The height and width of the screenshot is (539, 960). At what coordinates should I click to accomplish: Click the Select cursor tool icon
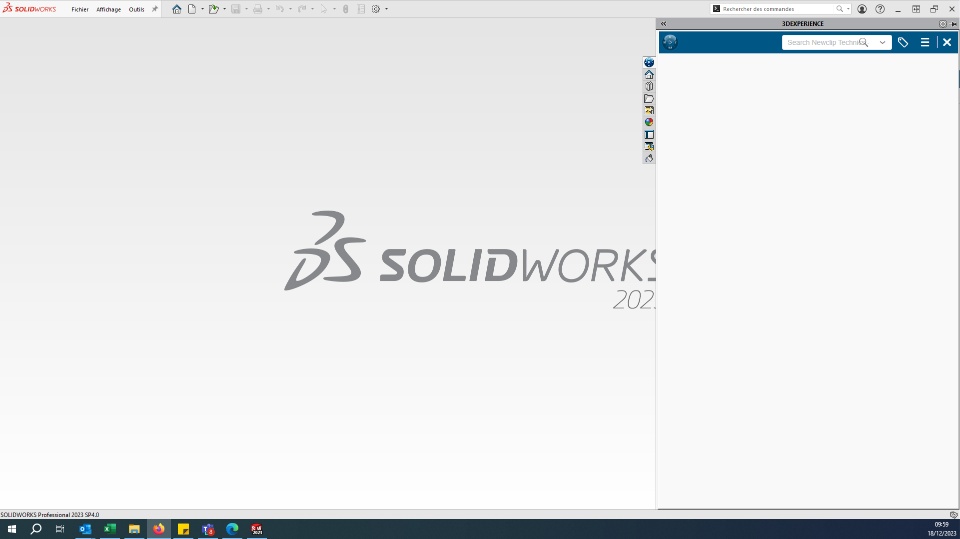point(324,9)
